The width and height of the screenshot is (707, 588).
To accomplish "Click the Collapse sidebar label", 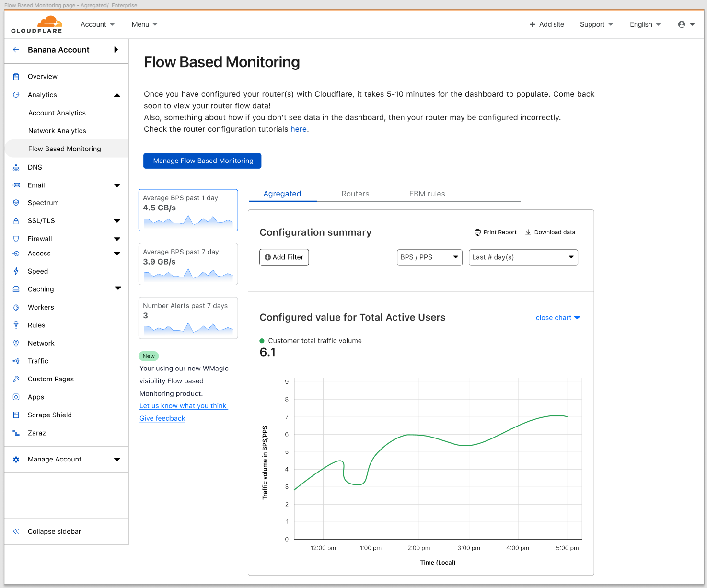I will [54, 531].
